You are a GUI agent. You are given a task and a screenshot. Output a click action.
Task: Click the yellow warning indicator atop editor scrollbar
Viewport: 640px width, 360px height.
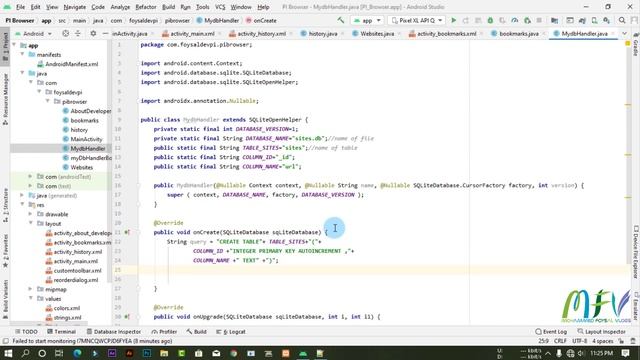click(x=628, y=43)
